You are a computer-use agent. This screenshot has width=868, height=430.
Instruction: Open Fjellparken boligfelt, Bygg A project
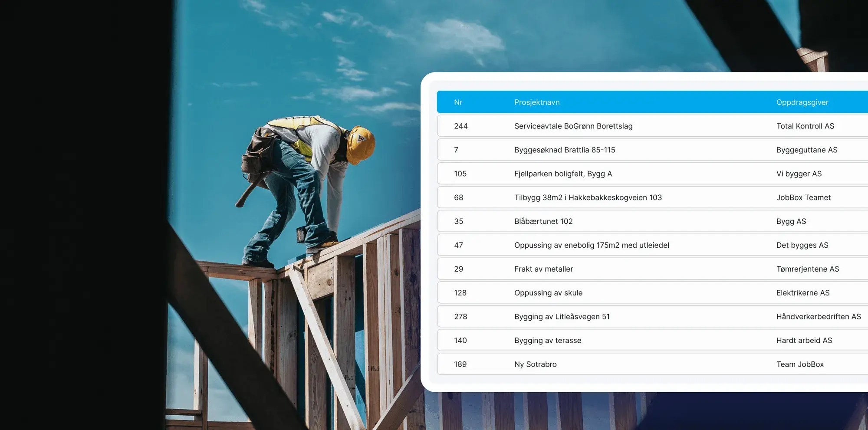click(x=563, y=174)
